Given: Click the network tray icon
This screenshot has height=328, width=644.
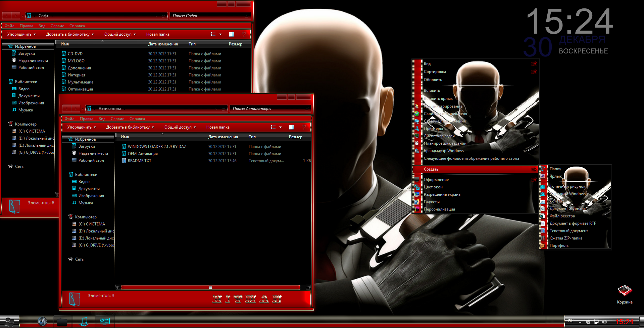Looking at the screenshot, I should (x=596, y=322).
